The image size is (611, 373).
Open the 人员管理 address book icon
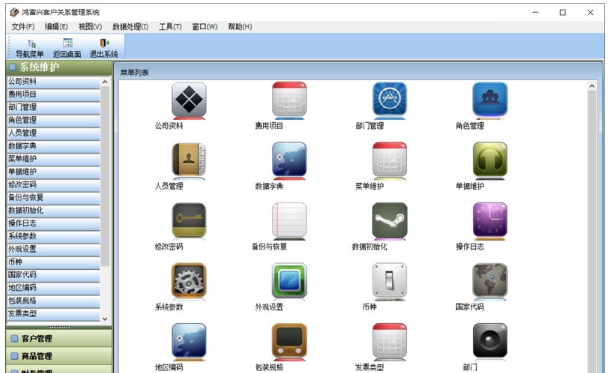pos(189,160)
